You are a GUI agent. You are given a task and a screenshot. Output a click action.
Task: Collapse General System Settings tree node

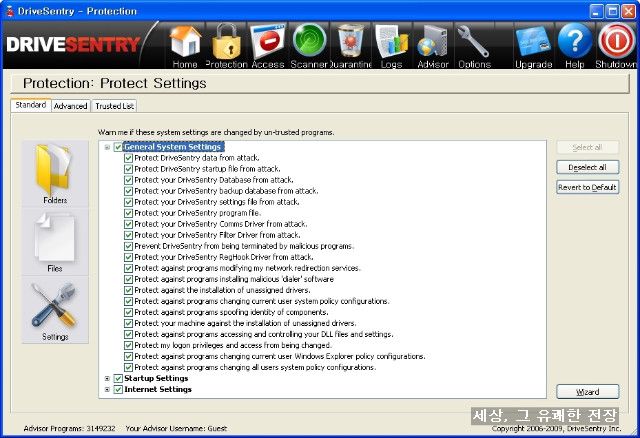[107, 147]
